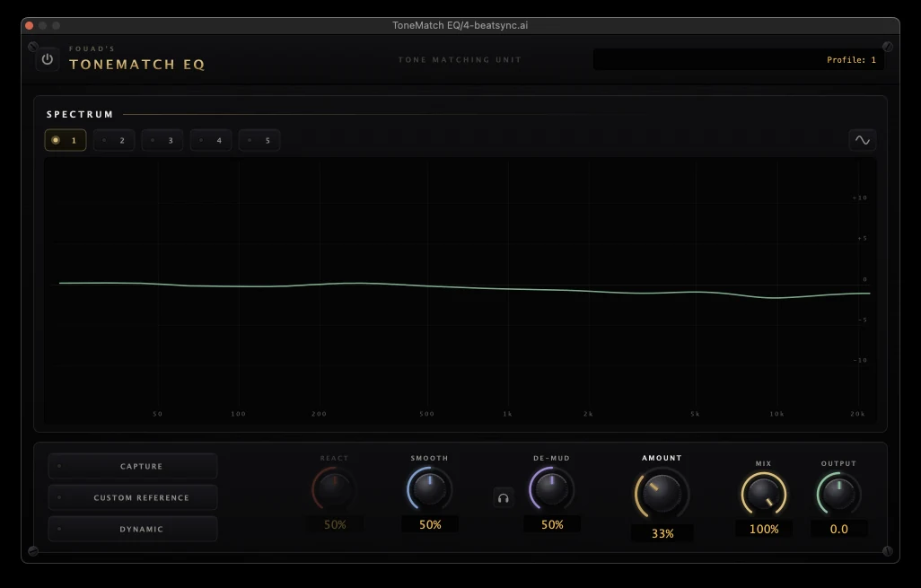Enable Dynamic mode

tap(133, 529)
